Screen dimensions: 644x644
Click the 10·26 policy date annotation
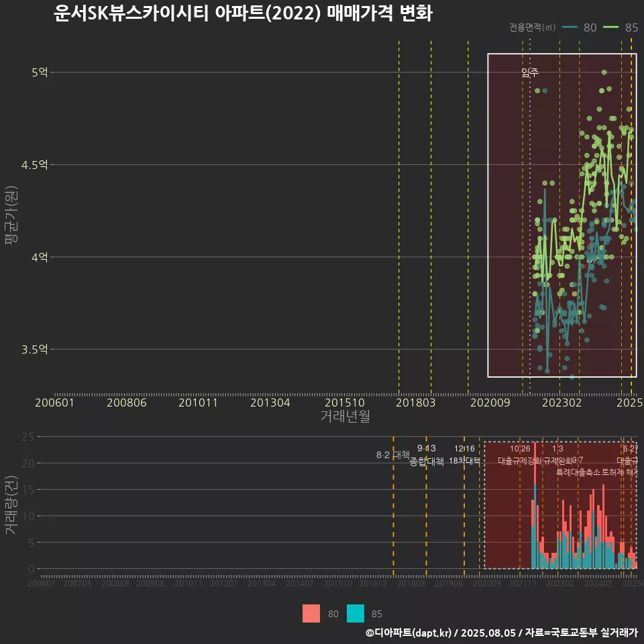[520, 449]
